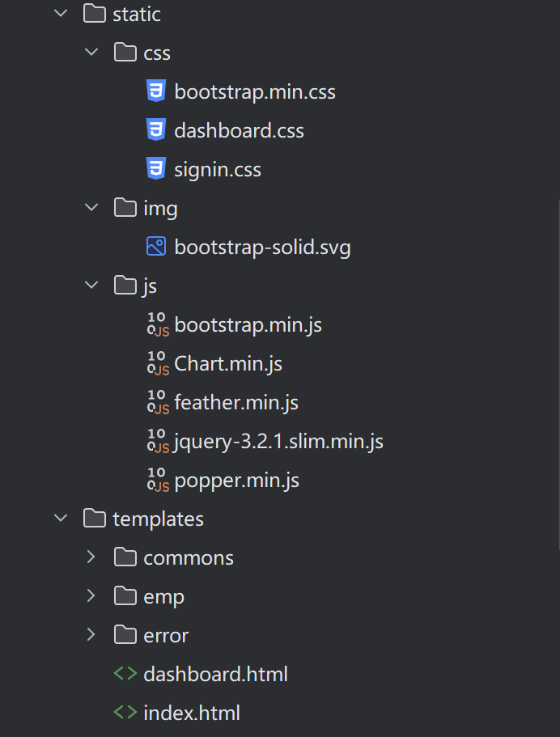The width and height of the screenshot is (560, 737).
Task: Collapse the js folder chevron
Action: (91, 285)
